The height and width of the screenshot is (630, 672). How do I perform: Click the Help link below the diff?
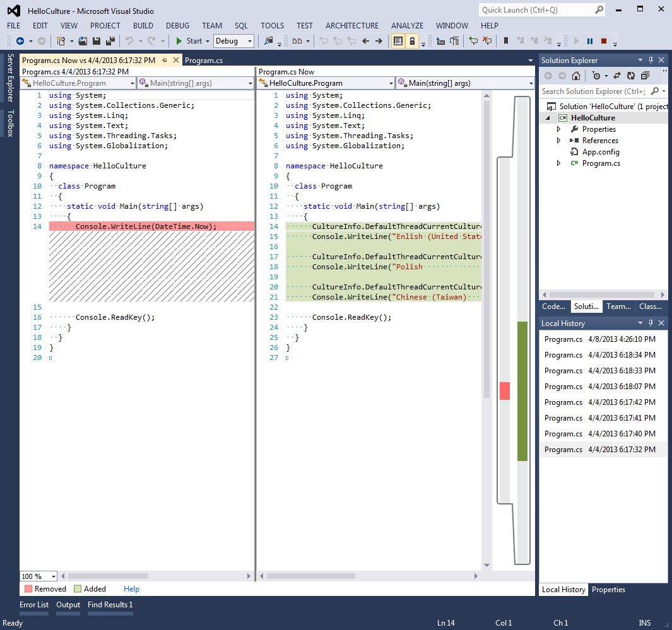(x=132, y=589)
